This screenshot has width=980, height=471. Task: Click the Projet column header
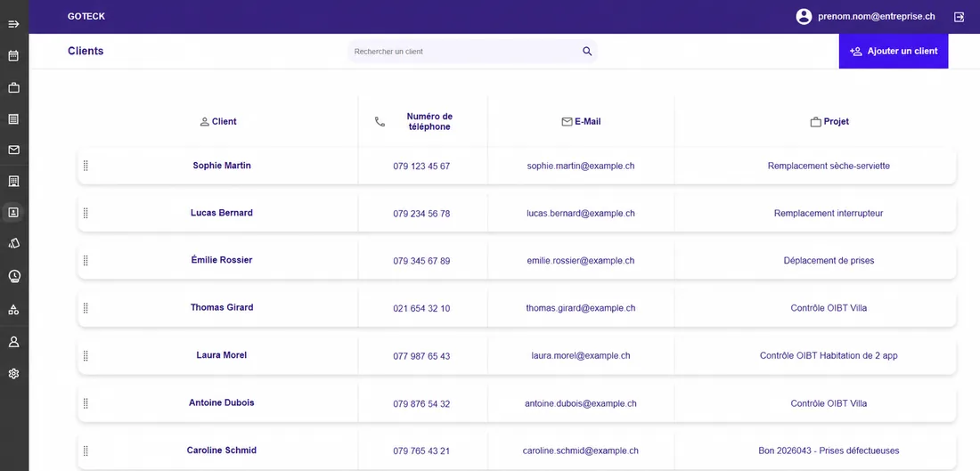[x=829, y=122]
